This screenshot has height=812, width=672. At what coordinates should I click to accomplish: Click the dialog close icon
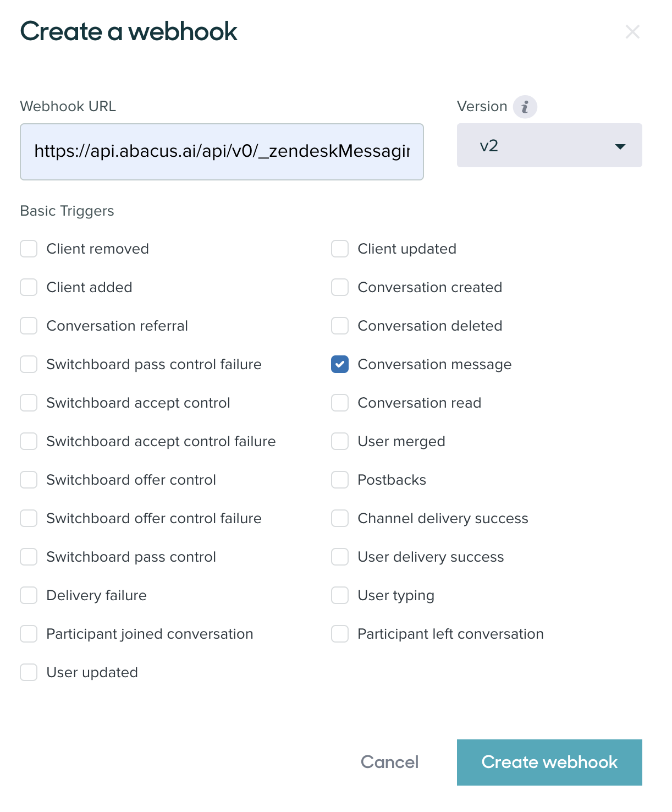click(633, 32)
